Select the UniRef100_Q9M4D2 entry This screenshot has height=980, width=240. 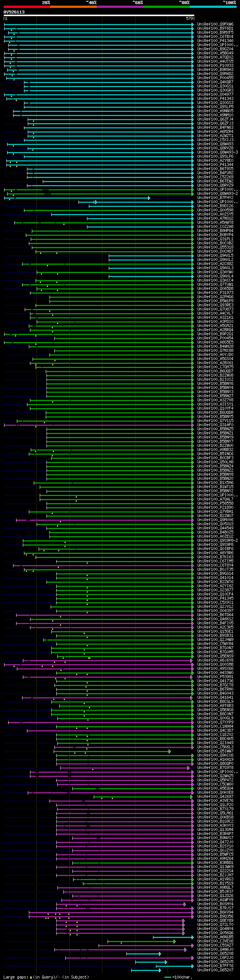point(215,74)
